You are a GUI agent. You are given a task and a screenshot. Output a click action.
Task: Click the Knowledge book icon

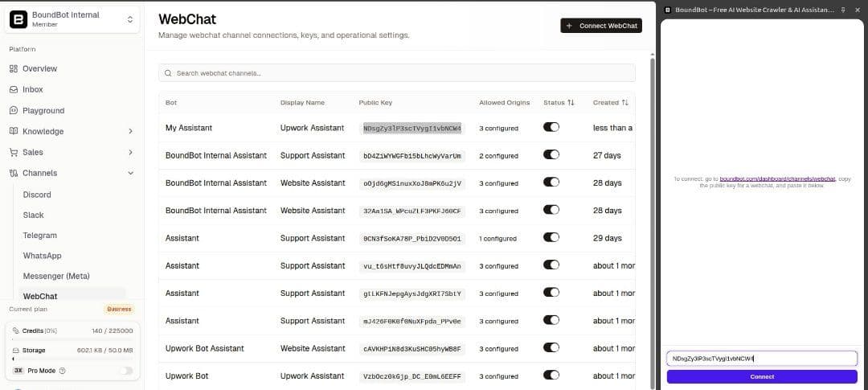pyautogui.click(x=14, y=131)
